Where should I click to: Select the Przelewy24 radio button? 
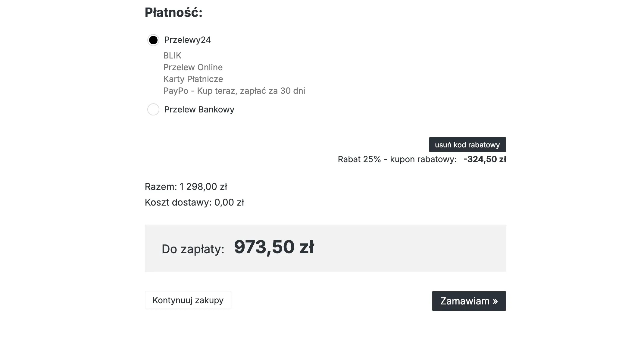tap(153, 40)
